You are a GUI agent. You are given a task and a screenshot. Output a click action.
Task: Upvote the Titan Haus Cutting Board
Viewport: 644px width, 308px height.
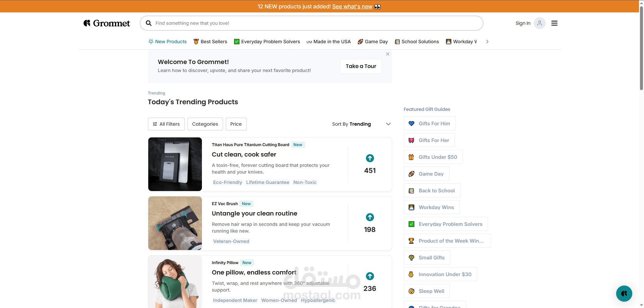pos(370,158)
